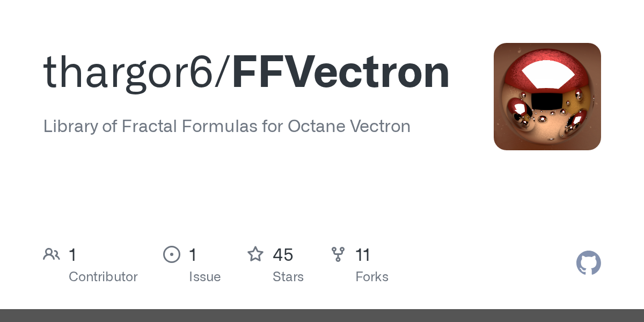Click the Forks label
This screenshot has width=644, height=322.
pos(372,277)
